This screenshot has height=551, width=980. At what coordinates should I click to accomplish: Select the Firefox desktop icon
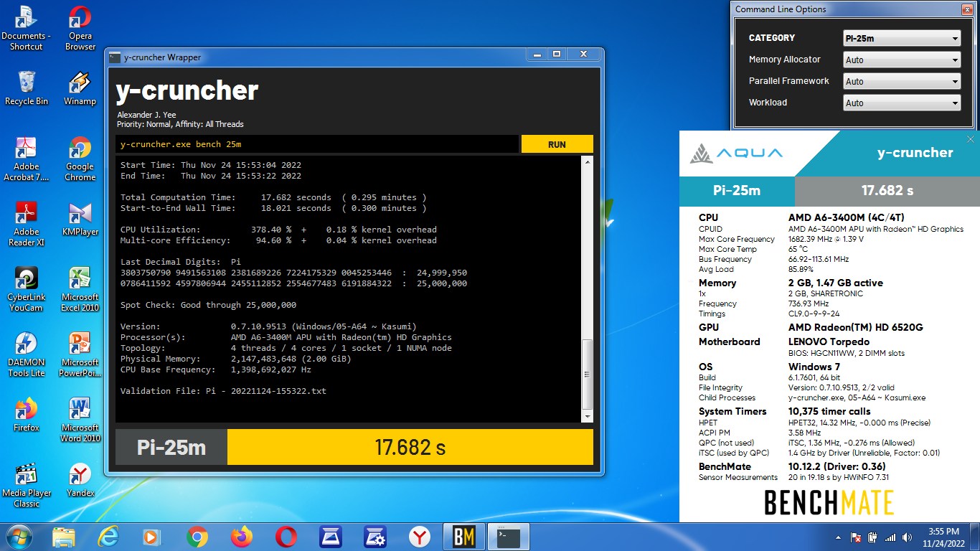point(27,415)
